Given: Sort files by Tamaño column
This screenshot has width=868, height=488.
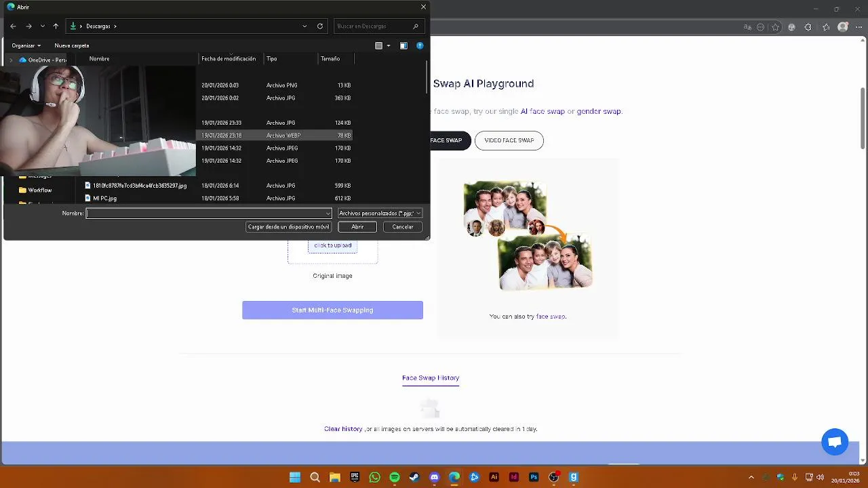Looking at the screenshot, I should point(330,59).
